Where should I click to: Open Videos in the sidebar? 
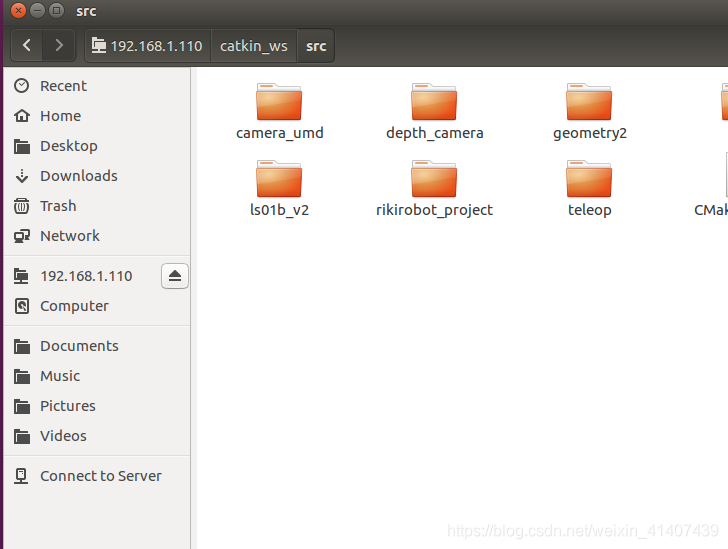point(97,436)
